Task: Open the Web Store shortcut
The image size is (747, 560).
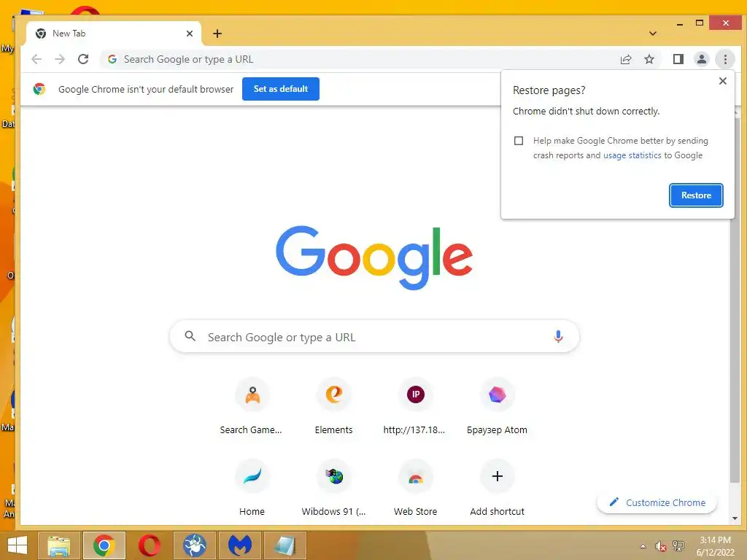Action: coord(415,488)
